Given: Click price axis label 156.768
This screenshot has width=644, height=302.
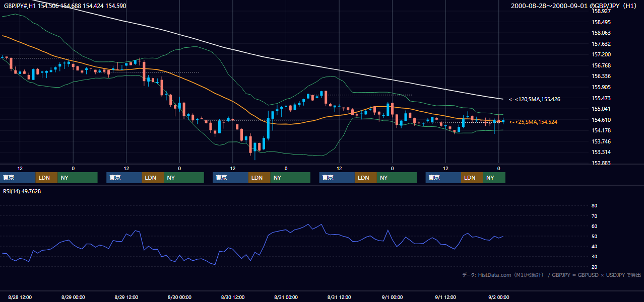Looking at the screenshot, I should 601,65.
